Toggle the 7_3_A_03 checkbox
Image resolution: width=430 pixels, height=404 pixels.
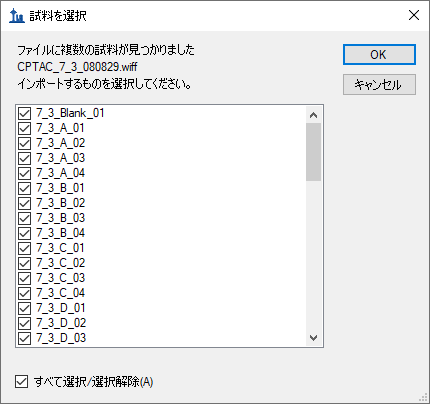24,158
